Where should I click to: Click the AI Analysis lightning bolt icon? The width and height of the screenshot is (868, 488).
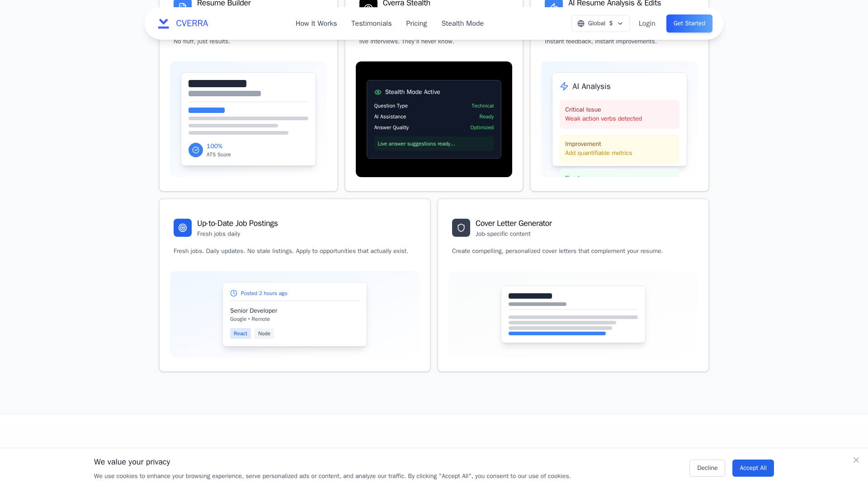point(564,86)
